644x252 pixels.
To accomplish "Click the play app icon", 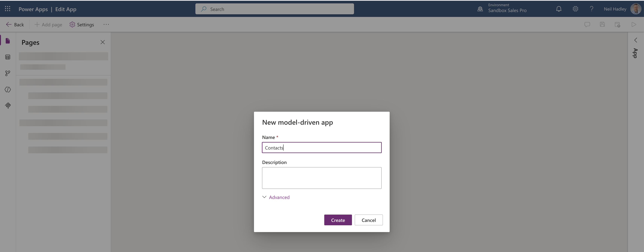I will pyautogui.click(x=633, y=24).
